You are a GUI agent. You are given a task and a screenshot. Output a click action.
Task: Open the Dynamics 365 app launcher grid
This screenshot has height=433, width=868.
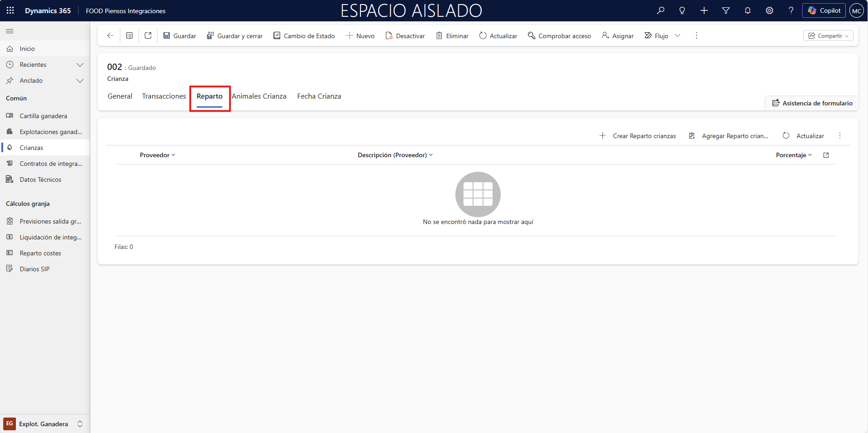tap(10, 10)
